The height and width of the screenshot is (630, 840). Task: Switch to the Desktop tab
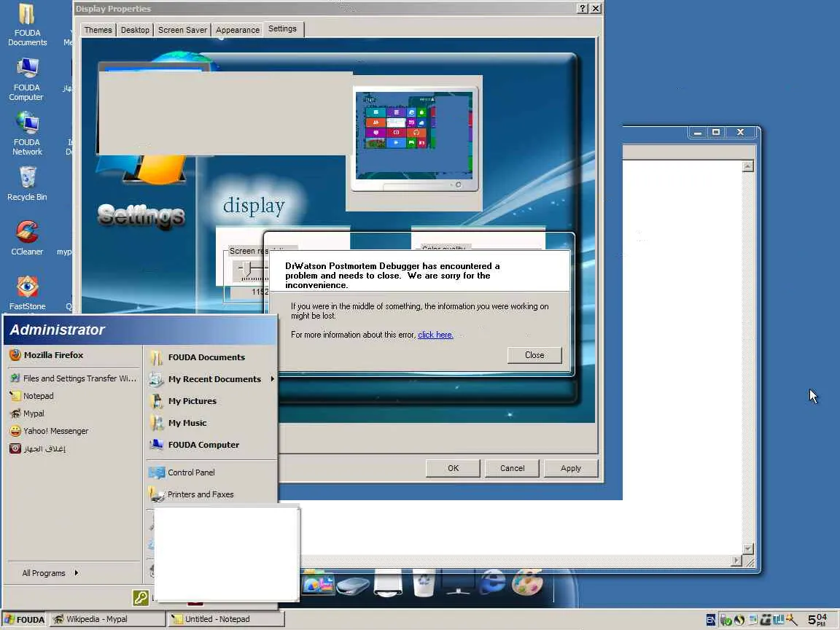click(x=135, y=30)
